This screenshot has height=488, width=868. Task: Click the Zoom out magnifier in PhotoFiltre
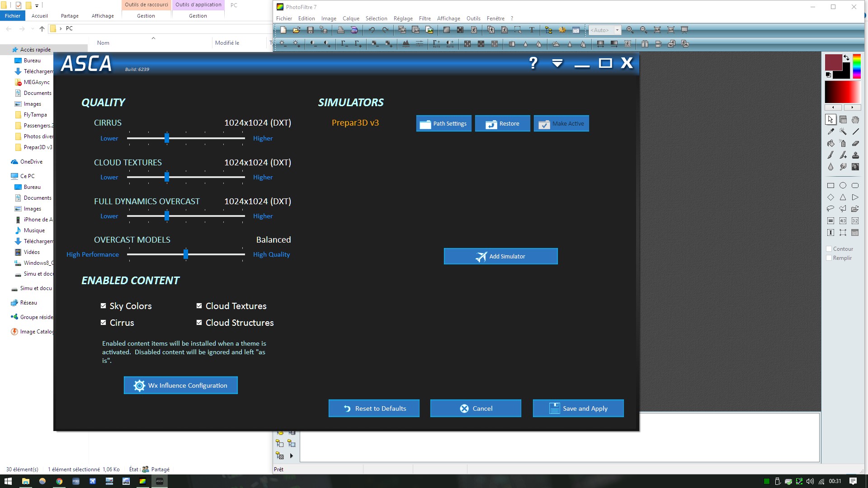click(x=643, y=30)
